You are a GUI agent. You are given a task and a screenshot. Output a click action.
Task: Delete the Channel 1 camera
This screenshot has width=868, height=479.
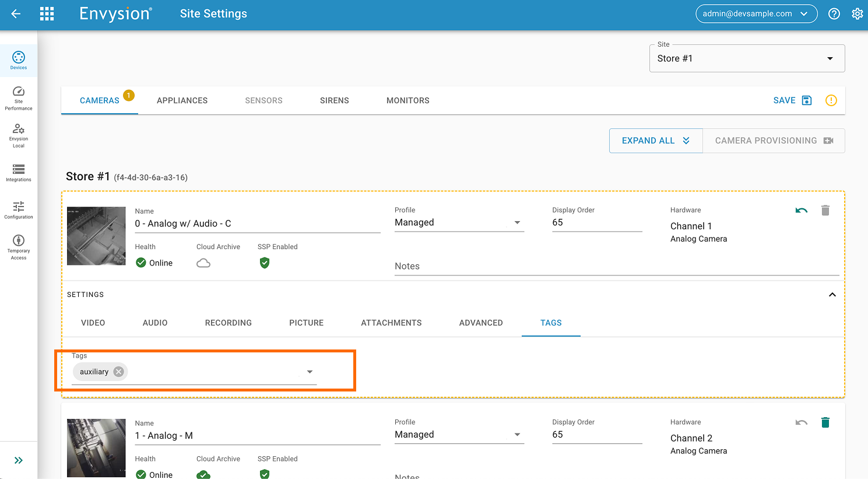pos(825,211)
